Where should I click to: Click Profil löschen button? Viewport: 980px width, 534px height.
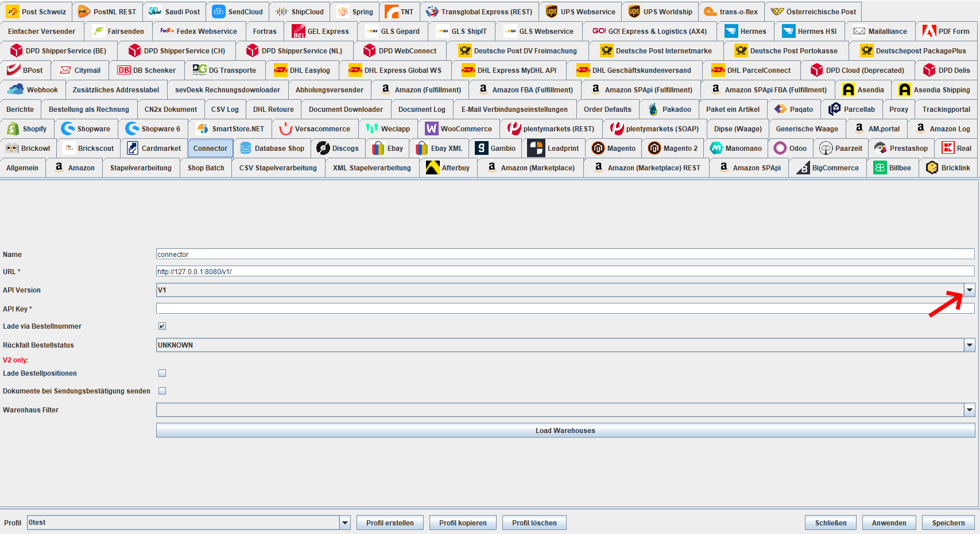pos(534,523)
